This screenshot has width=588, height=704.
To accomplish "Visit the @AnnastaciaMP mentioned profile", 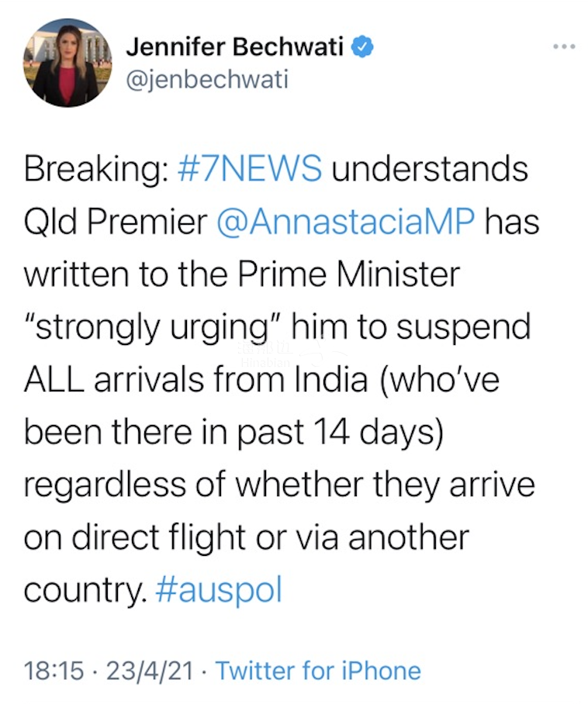I will click(345, 221).
